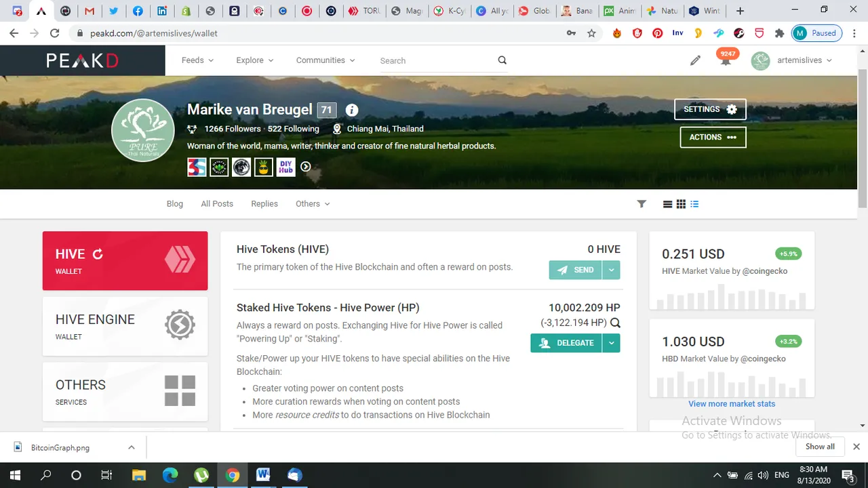868x488 pixels.
Task: Go to the Replies tab
Action: 264,204
